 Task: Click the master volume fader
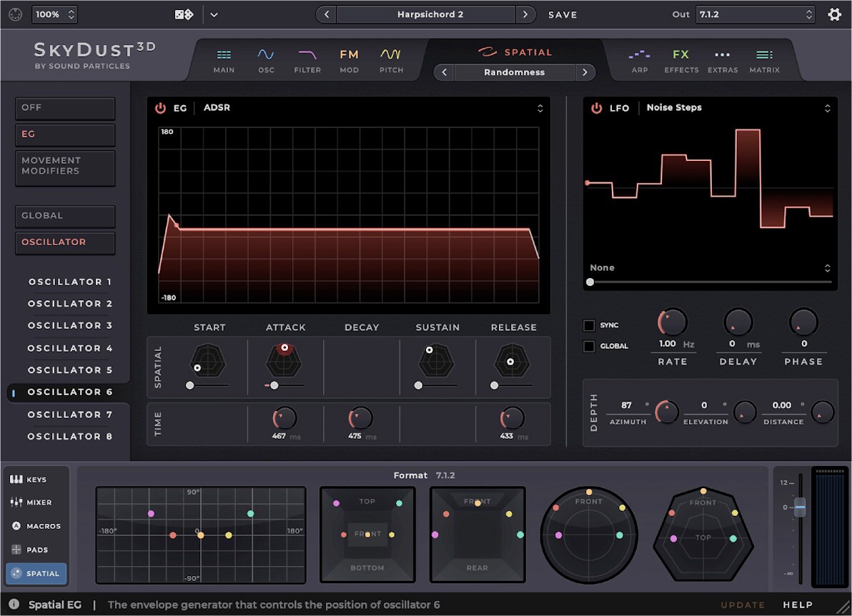[800, 506]
